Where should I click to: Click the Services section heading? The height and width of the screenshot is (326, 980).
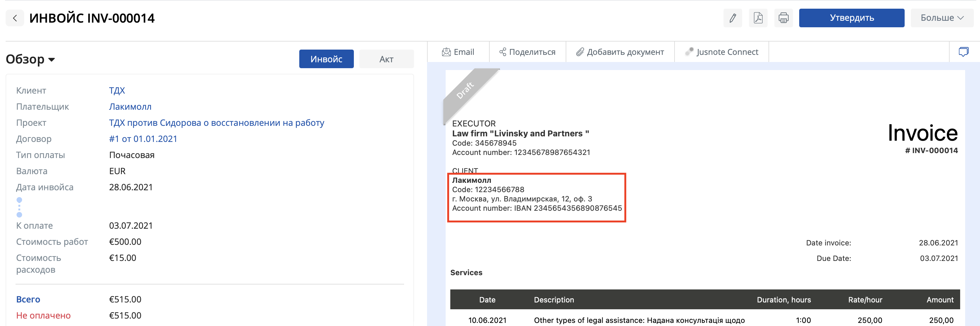(466, 272)
